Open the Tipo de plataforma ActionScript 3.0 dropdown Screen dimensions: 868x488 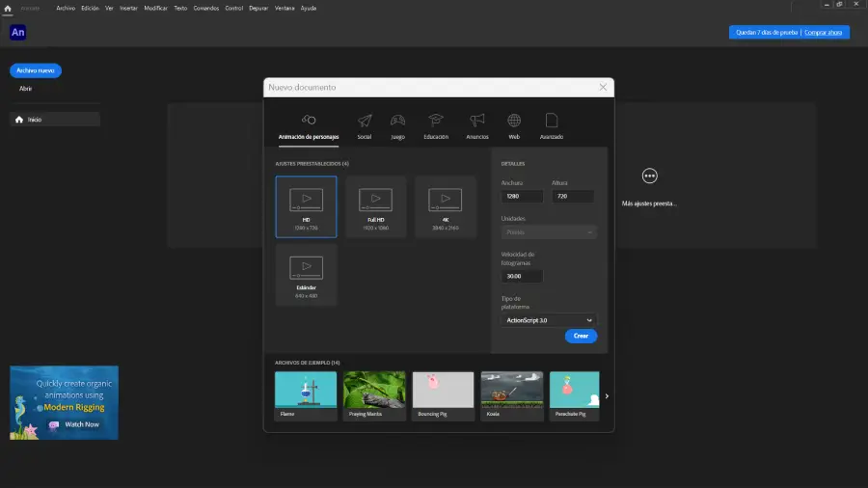pos(549,320)
